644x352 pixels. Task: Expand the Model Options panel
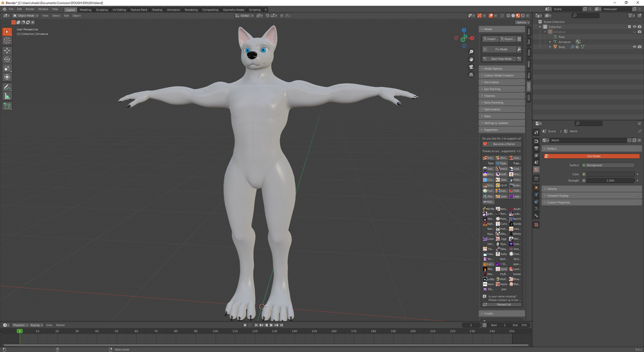pyautogui.click(x=502, y=68)
